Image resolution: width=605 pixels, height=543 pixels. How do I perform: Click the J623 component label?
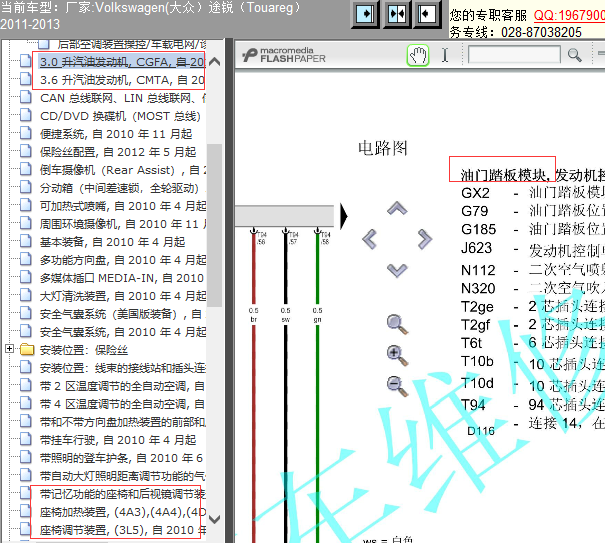click(476, 248)
